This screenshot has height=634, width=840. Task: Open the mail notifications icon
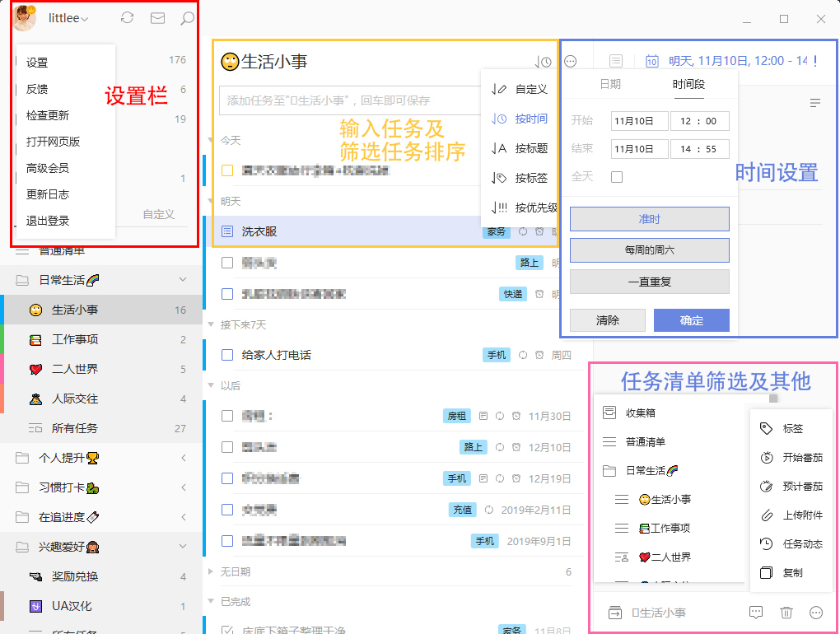(x=157, y=18)
